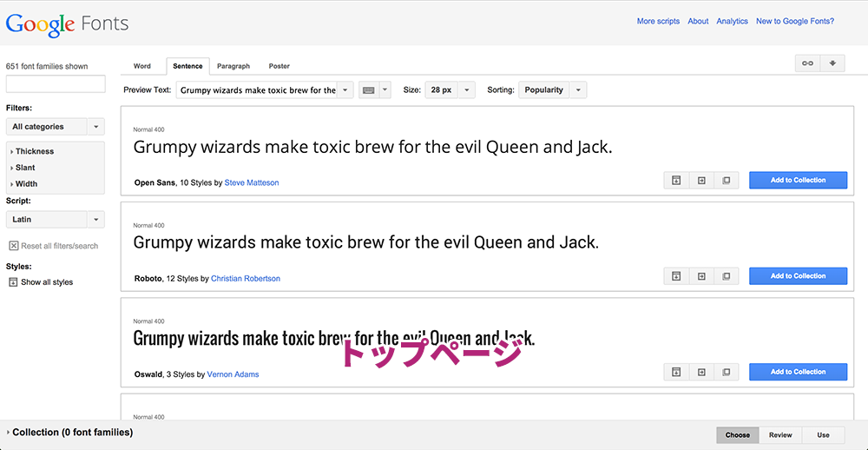This screenshot has height=450, width=868.
Task: Click the Preview Text input field
Action: point(256,89)
